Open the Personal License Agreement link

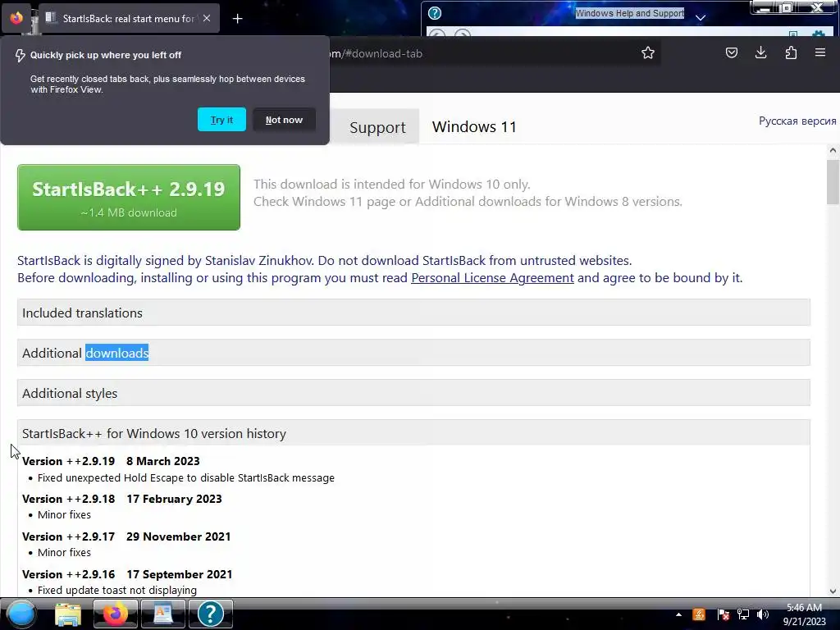tap(492, 277)
